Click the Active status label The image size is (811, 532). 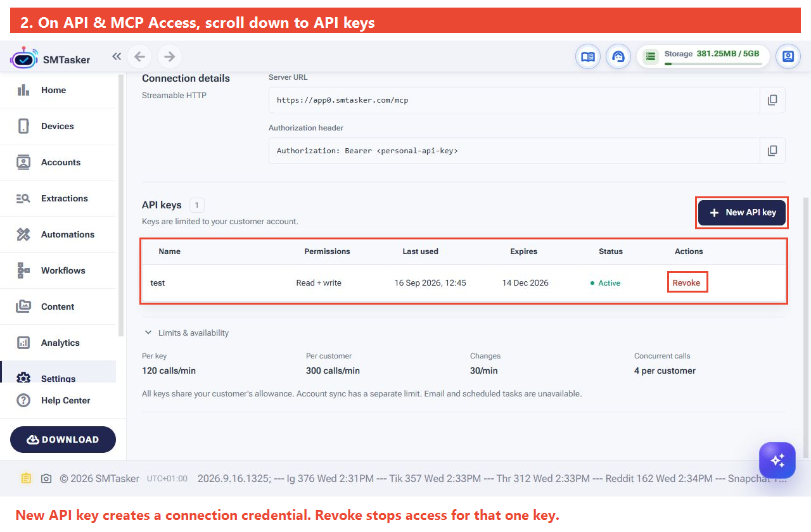[605, 283]
